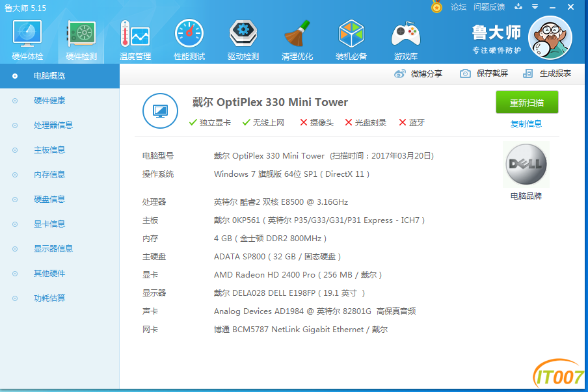Click memory value 4 GB 金士顿 DDR2
Image resolution: width=588 pixels, height=392 pixels.
click(270, 239)
